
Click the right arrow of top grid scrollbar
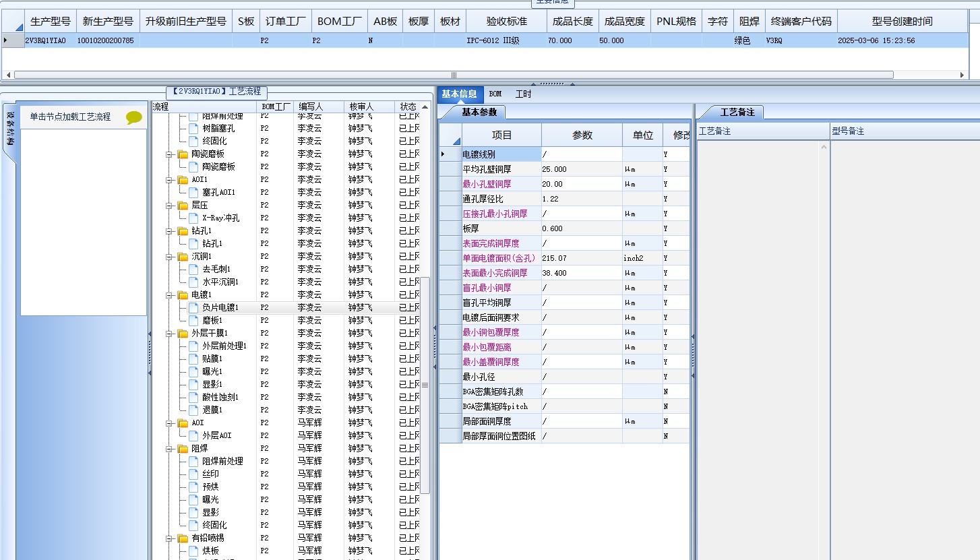(962, 75)
